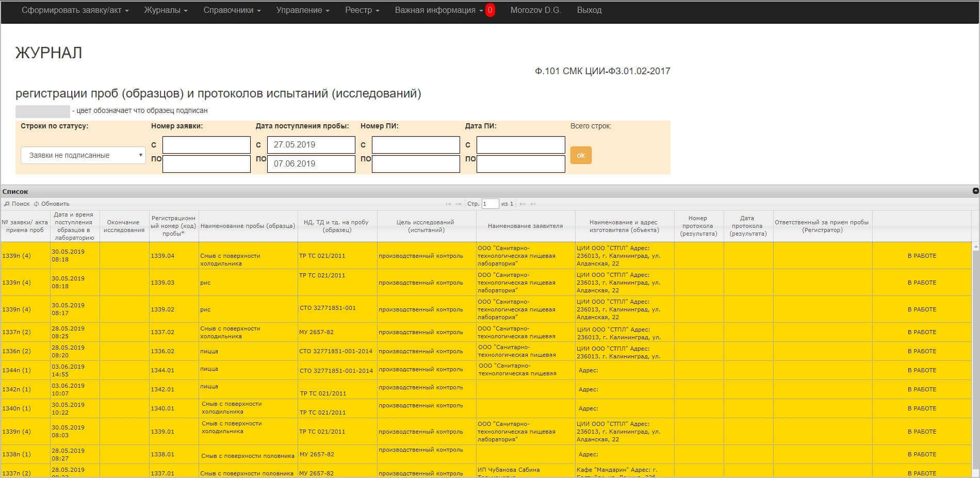
Task: Go to next page of the list
Action: (522, 204)
